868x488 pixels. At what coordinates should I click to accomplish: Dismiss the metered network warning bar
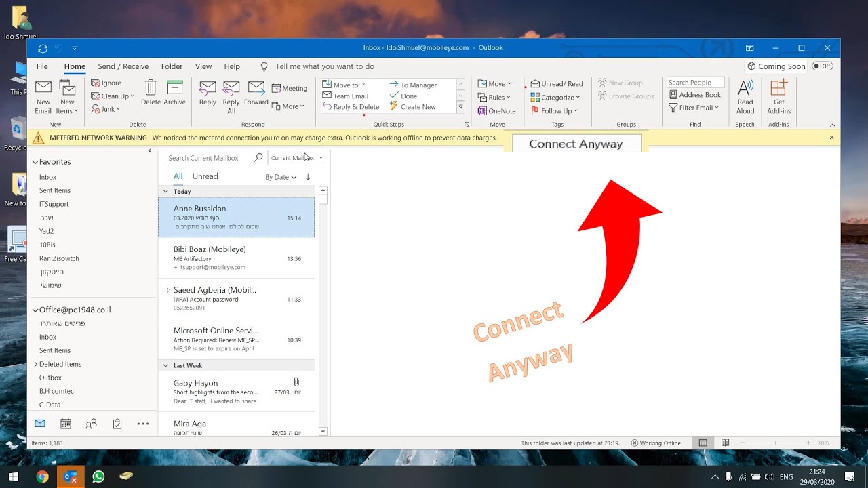pyautogui.click(x=832, y=138)
